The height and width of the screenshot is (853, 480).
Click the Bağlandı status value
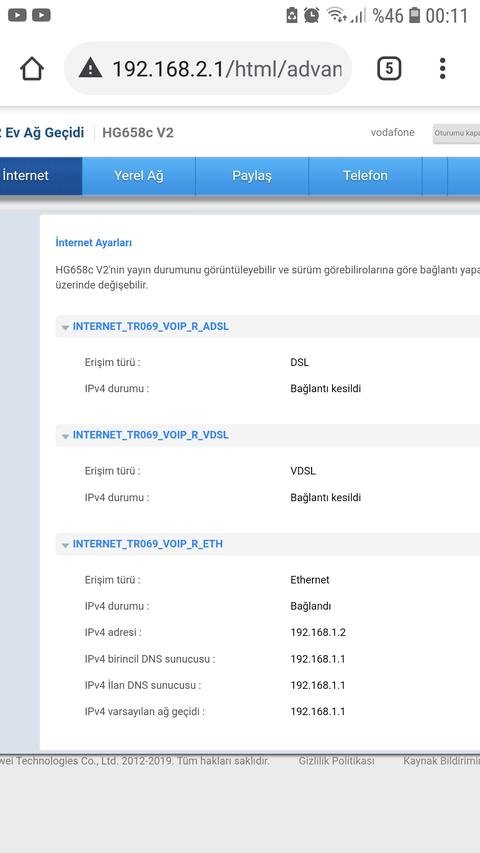[x=311, y=606]
